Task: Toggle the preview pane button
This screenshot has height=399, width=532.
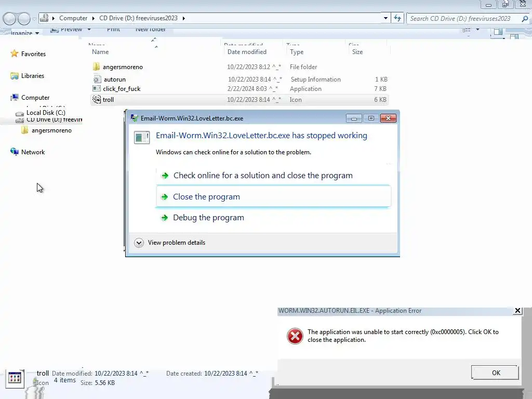Action: pyautogui.click(x=498, y=32)
